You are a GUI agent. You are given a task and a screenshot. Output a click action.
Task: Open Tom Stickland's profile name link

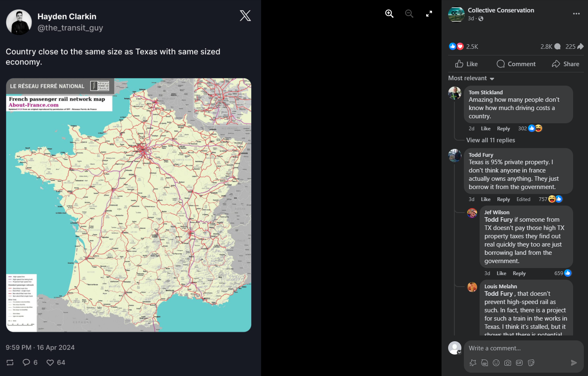click(x=485, y=92)
